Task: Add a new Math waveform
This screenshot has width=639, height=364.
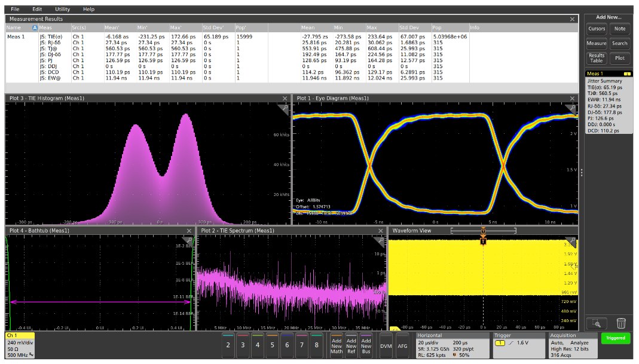Action: tap(335, 345)
